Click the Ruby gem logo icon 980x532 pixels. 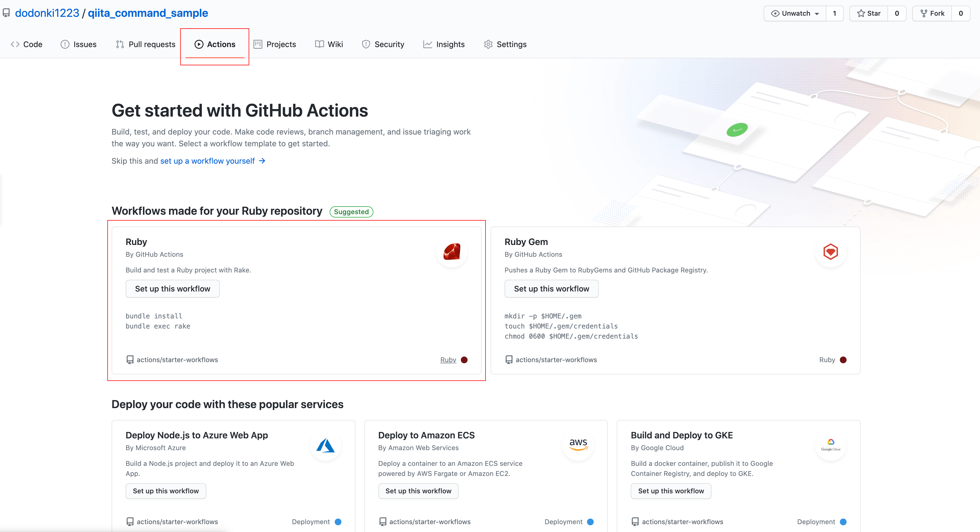pyautogui.click(x=452, y=252)
